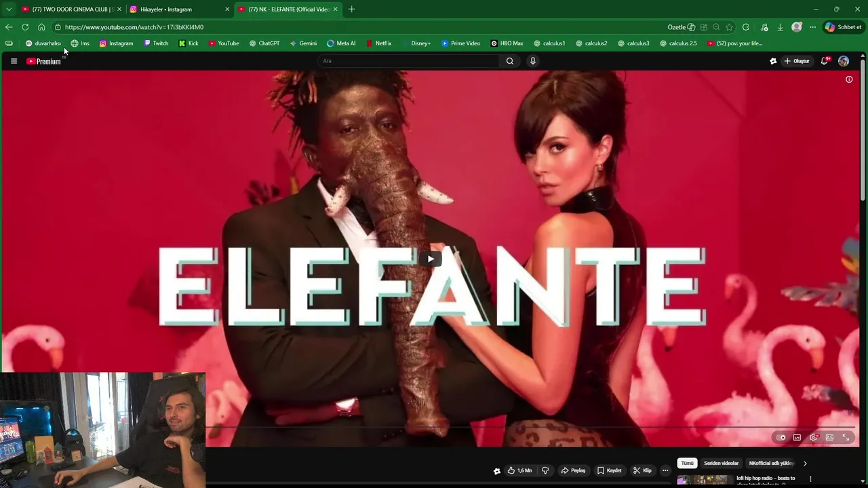This screenshot has width=868, height=488.
Task: Click zoom out magnifier in address bar
Action: click(x=716, y=27)
